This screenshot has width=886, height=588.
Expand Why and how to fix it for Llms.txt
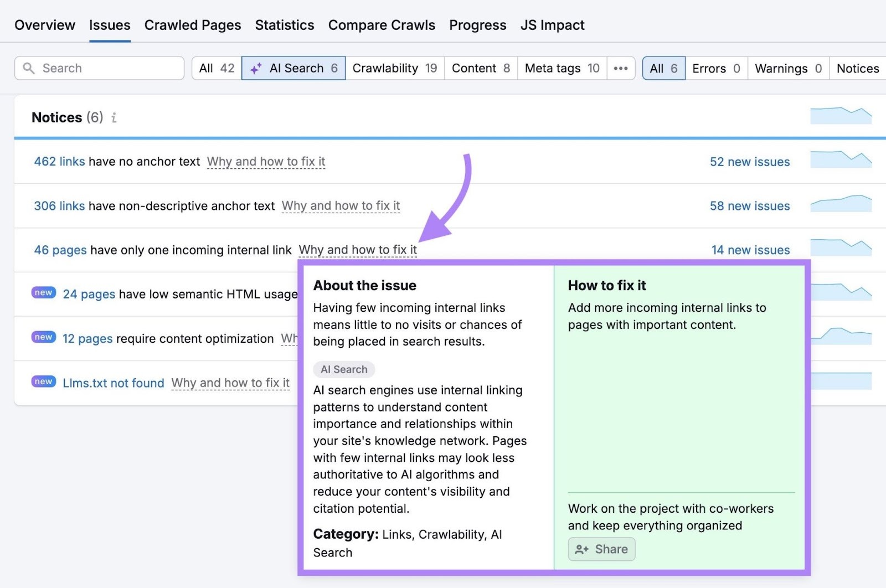(x=230, y=383)
